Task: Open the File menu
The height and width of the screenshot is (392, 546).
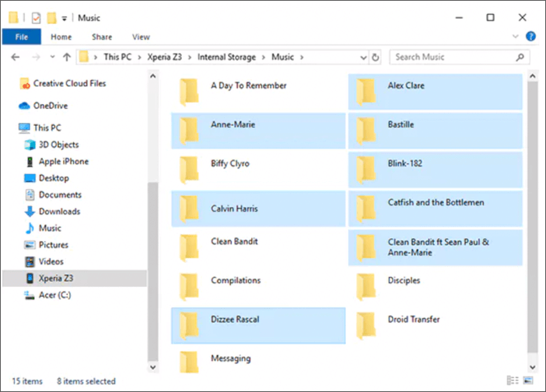Action: click(22, 37)
